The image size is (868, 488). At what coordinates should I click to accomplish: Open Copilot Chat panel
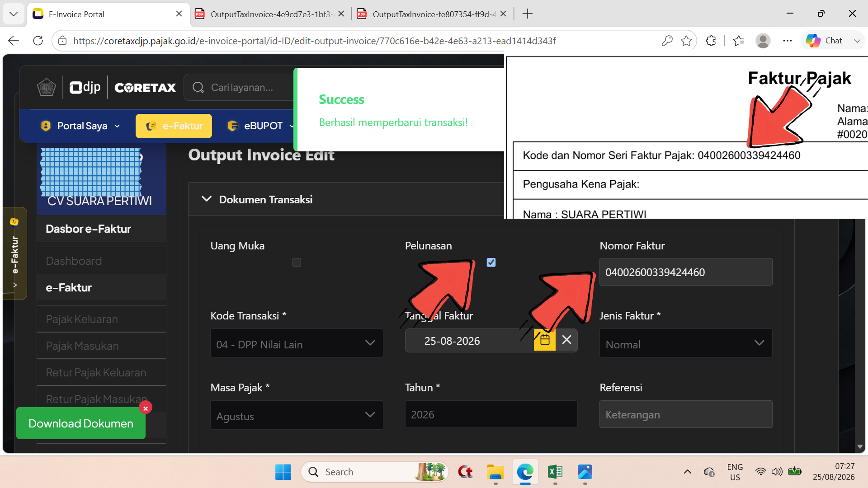(x=825, y=41)
